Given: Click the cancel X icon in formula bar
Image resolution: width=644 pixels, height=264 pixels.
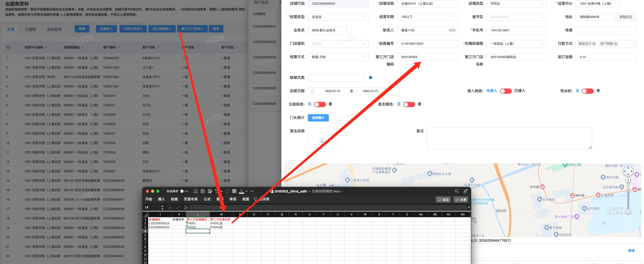Looking at the screenshot, I should tap(170, 207).
